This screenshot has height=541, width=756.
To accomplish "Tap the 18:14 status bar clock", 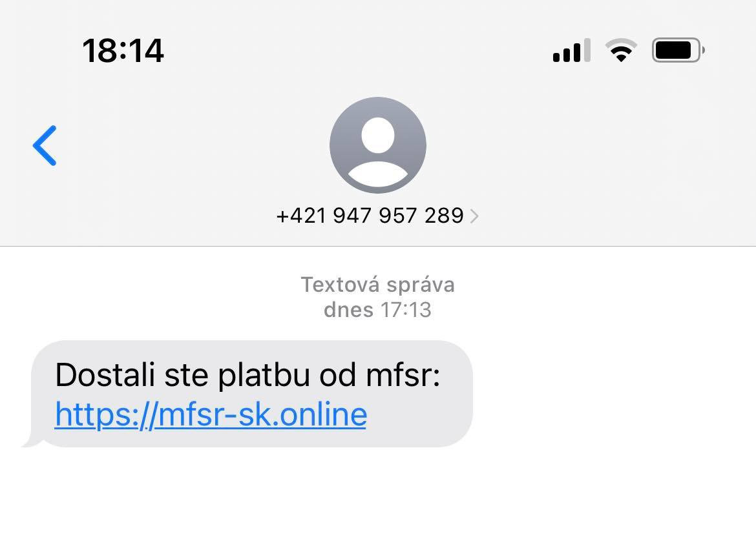I will point(123,50).
